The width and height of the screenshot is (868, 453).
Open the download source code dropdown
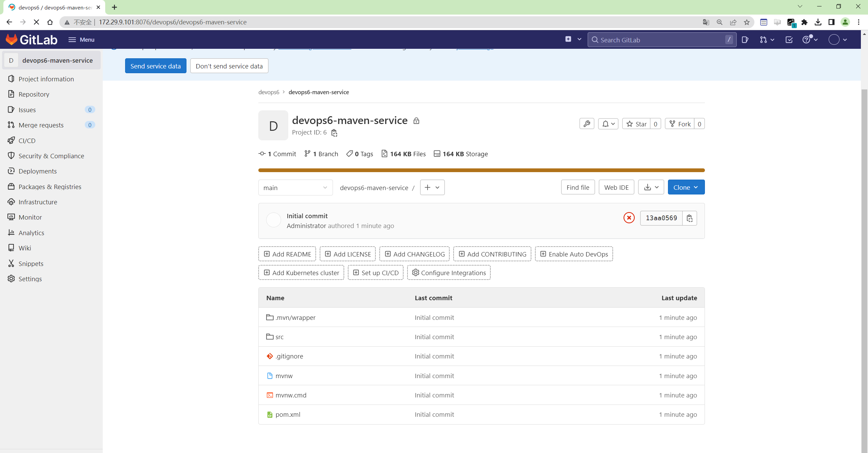[x=651, y=187]
